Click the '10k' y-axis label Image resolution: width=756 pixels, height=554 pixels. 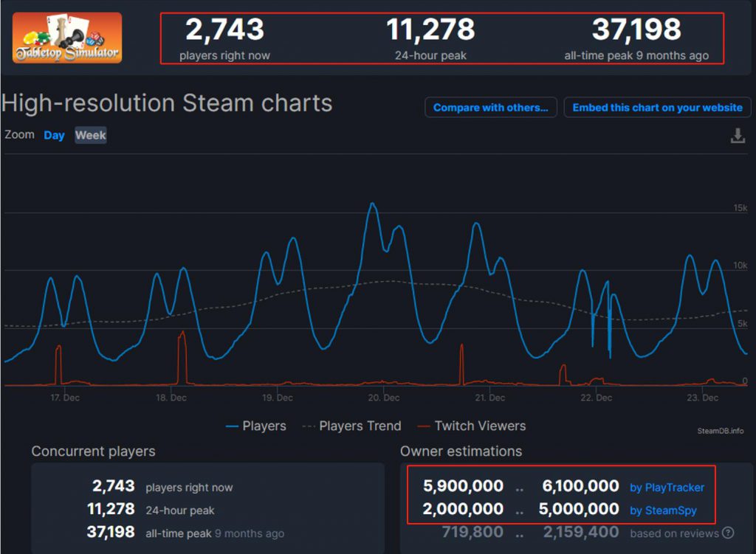tap(740, 266)
